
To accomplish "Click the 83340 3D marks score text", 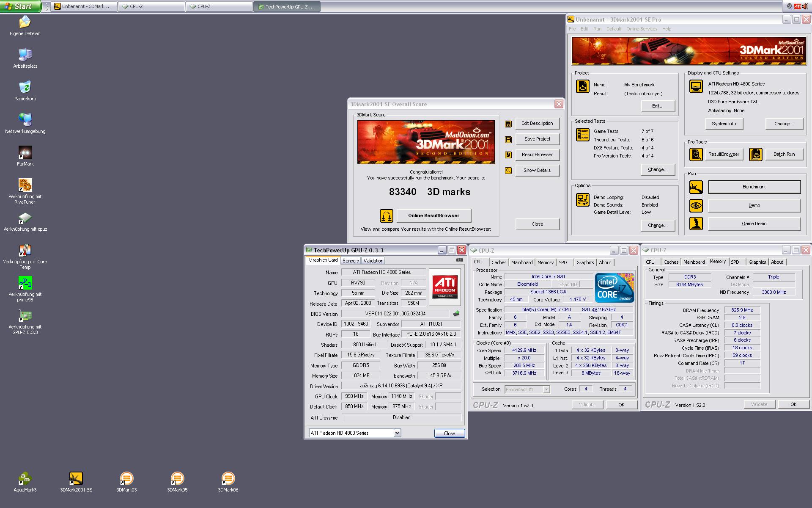I will click(x=430, y=192).
